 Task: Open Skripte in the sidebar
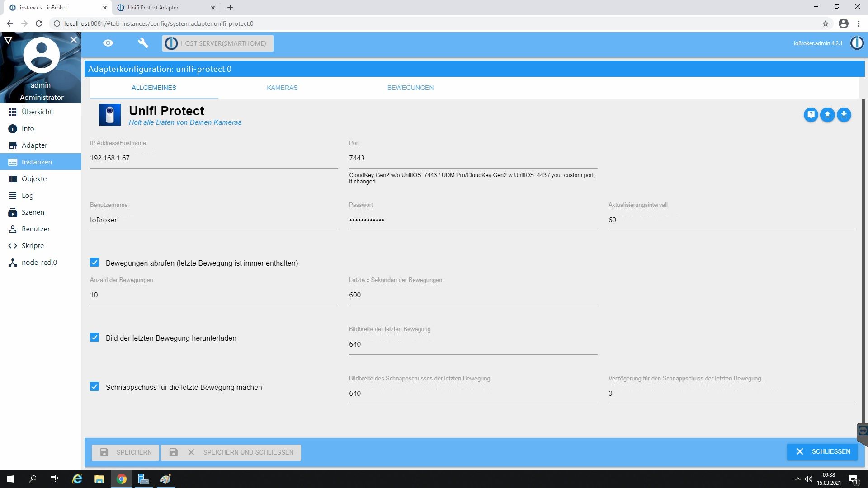pyautogui.click(x=41, y=246)
